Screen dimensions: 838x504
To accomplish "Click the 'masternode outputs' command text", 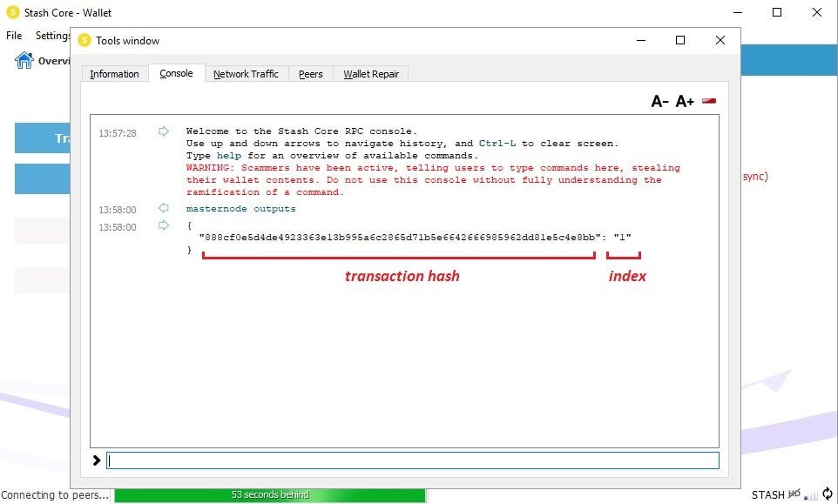I will click(x=241, y=209).
